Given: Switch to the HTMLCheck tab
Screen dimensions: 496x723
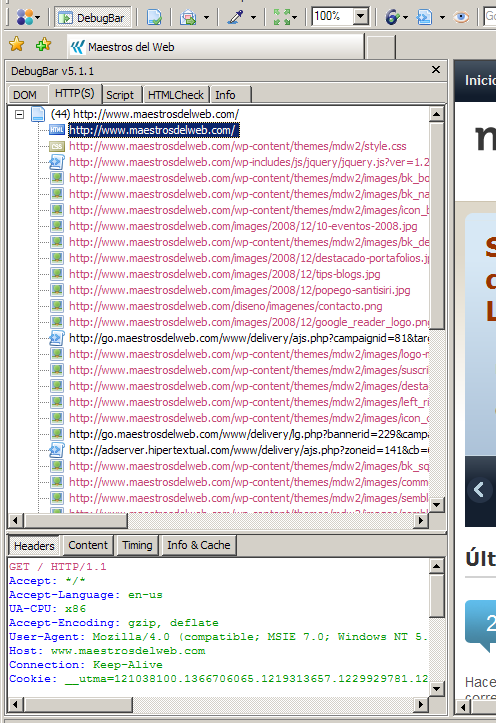Looking at the screenshot, I should point(176,95).
